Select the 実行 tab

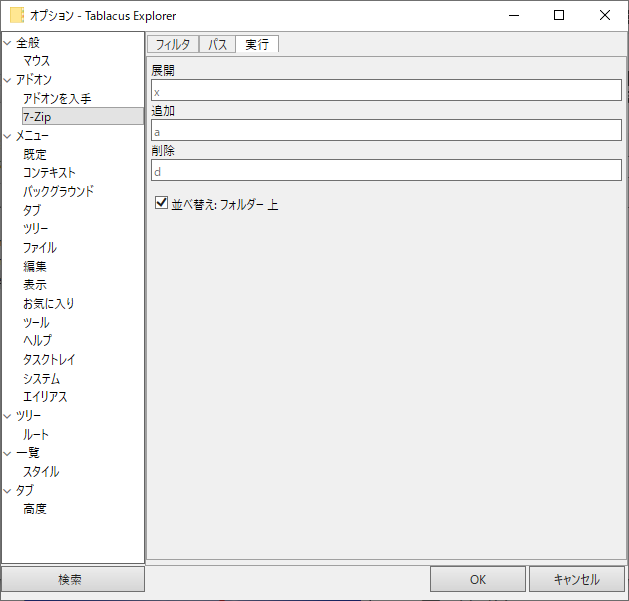pyautogui.click(x=257, y=44)
